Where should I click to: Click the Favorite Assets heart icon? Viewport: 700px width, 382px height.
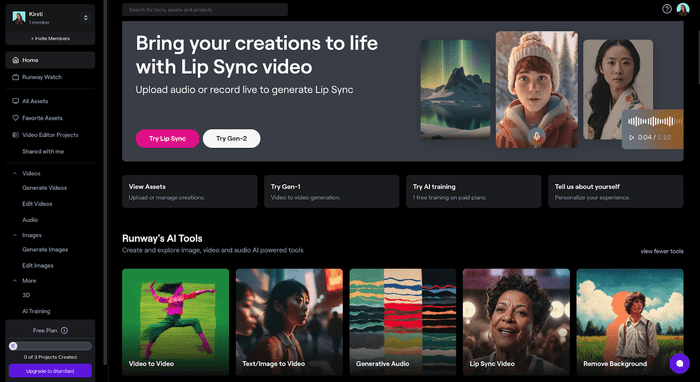point(16,118)
